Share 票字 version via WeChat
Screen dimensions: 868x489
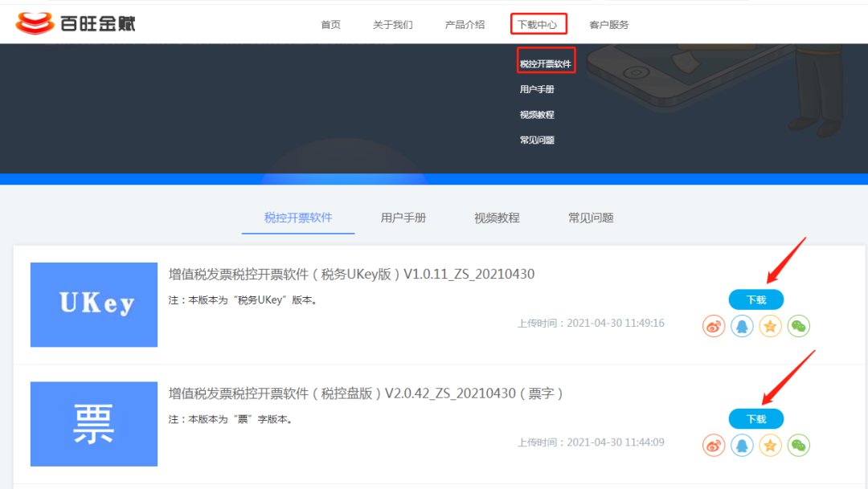pos(798,446)
